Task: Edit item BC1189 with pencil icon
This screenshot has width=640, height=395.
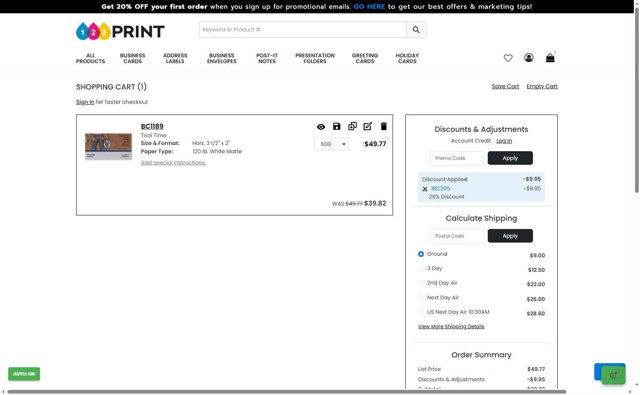Action: (367, 126)
